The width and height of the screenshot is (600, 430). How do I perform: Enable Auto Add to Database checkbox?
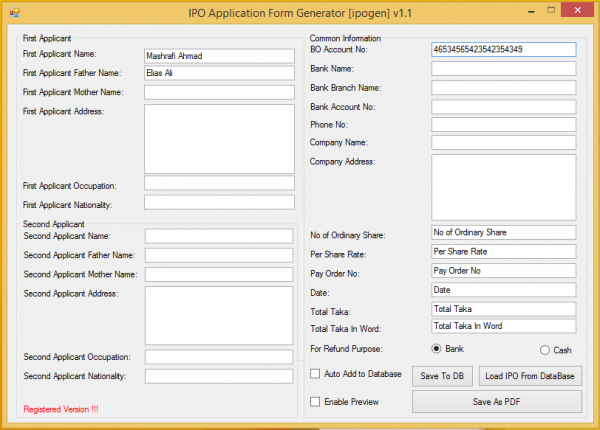point(316,374)
